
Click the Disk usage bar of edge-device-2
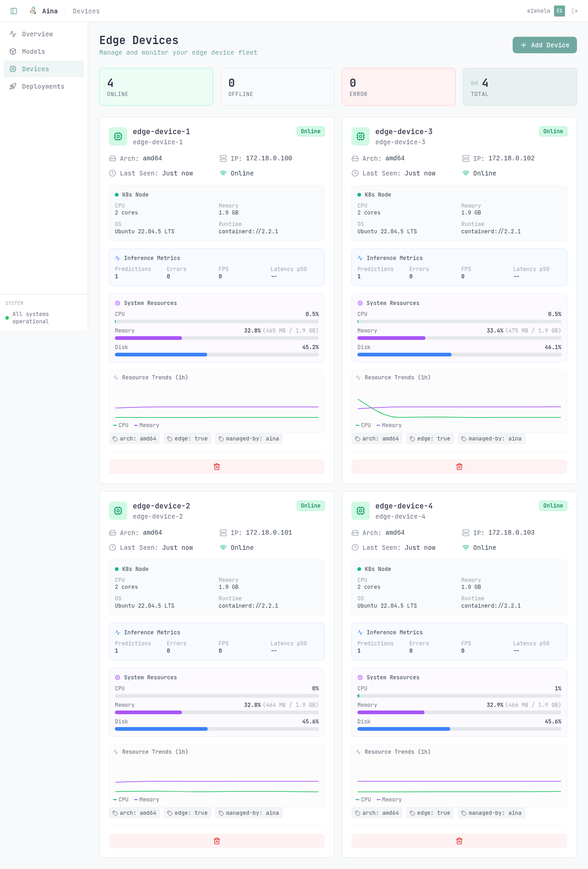pos(217,729)
